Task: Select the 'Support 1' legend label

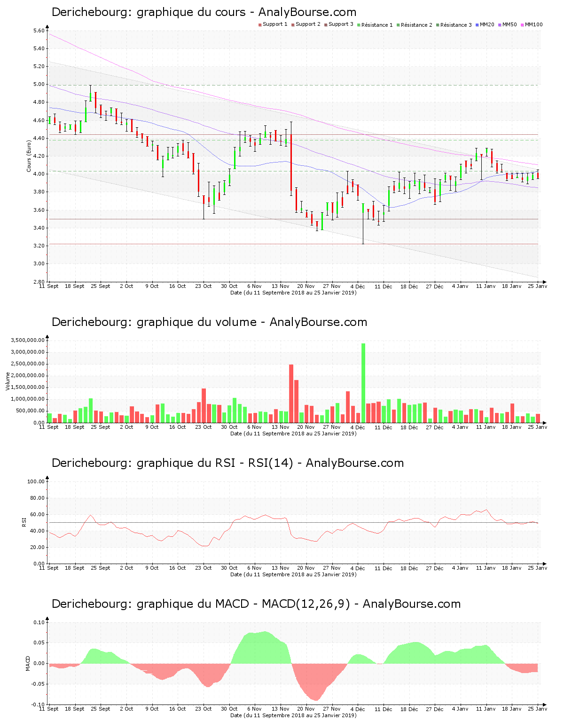Action: 275,24
